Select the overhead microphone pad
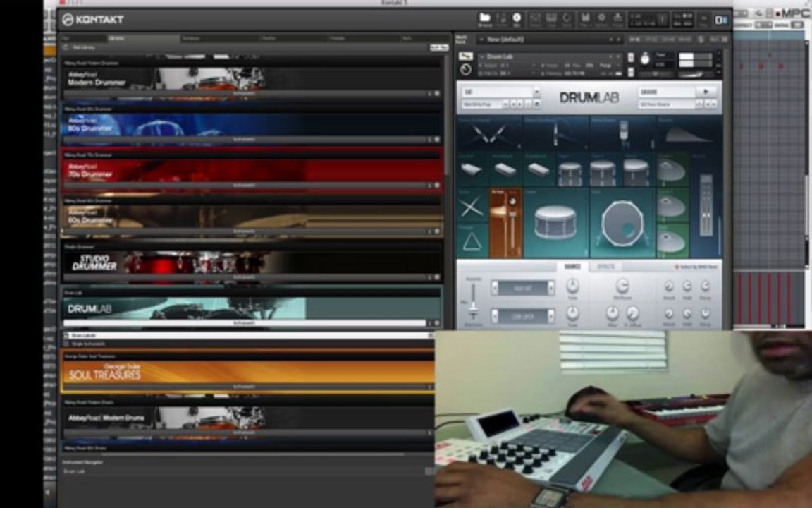Image resolution: width=812 pixels, height=508 pixels. (622, 133)
